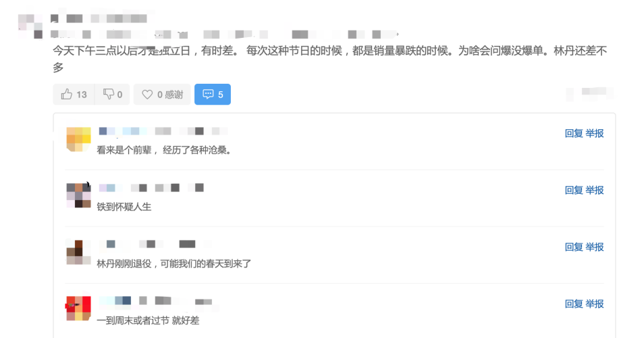Screen dimensions: 644x338
Task: Open avatar of 铁到怀疑人生 commenter
Action: click(78, 195)
